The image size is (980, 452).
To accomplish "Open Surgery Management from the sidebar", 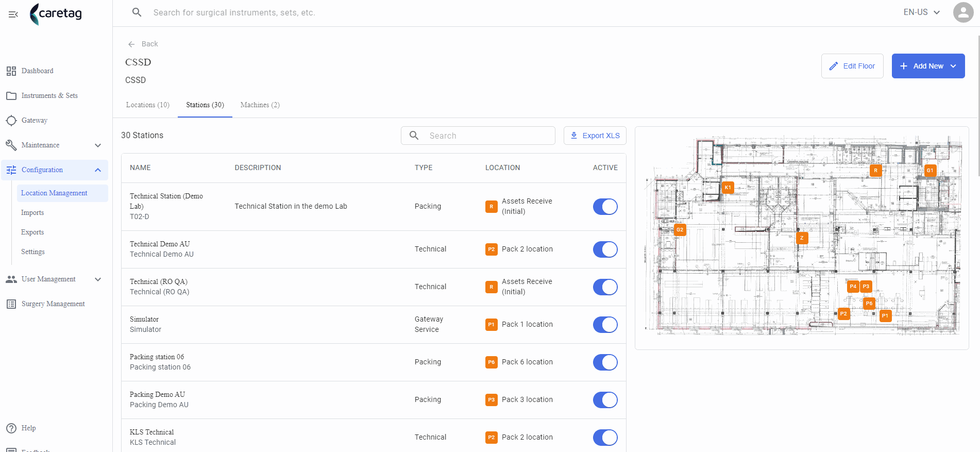I will coord(53,304).
